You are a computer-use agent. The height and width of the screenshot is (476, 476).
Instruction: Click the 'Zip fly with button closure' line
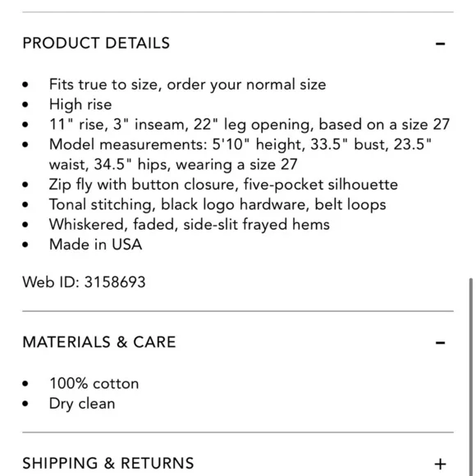[223, 185]
